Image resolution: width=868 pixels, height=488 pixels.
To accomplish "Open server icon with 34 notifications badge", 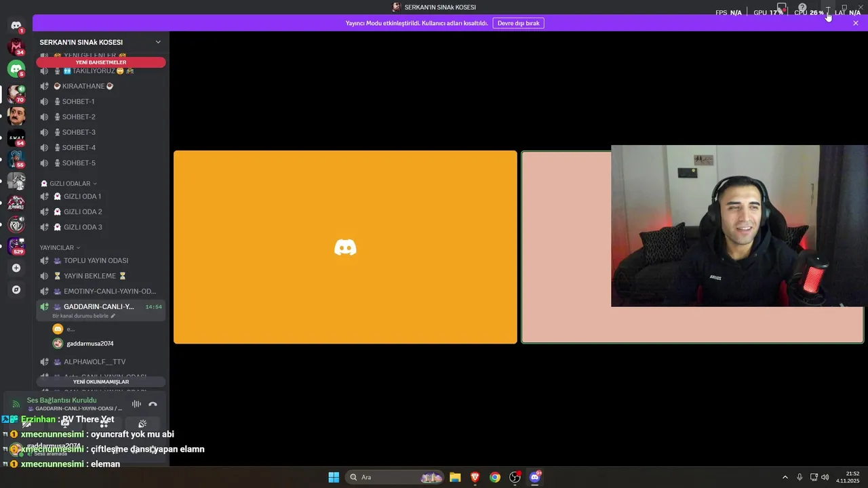I will 16,47.
